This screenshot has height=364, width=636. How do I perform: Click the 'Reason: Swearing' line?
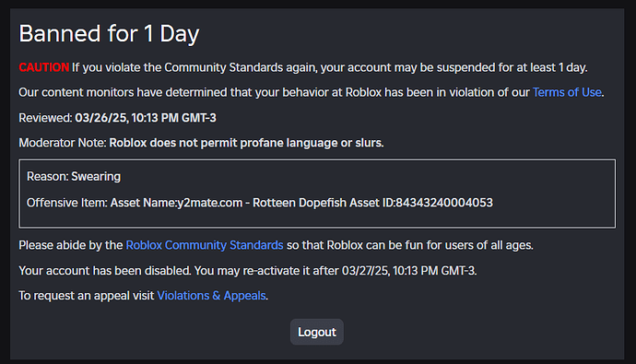pyautogui.click(x=74, y=177)
